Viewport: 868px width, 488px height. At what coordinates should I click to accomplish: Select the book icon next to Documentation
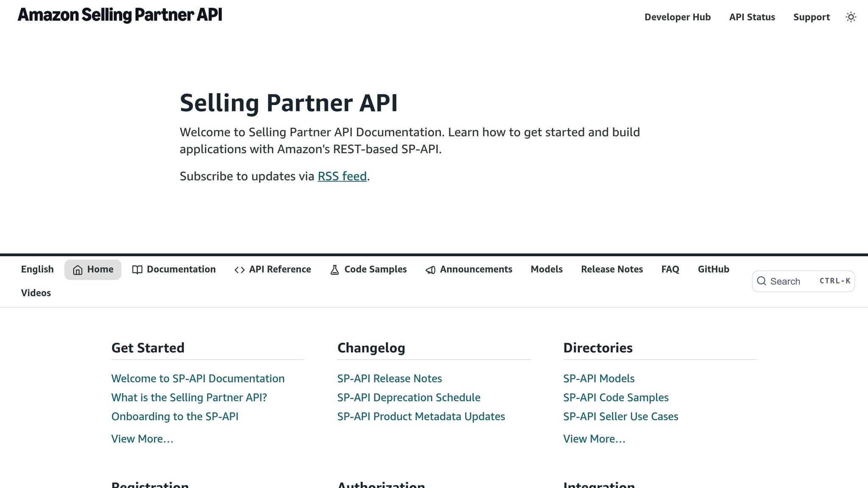click(x=137, y=269)
